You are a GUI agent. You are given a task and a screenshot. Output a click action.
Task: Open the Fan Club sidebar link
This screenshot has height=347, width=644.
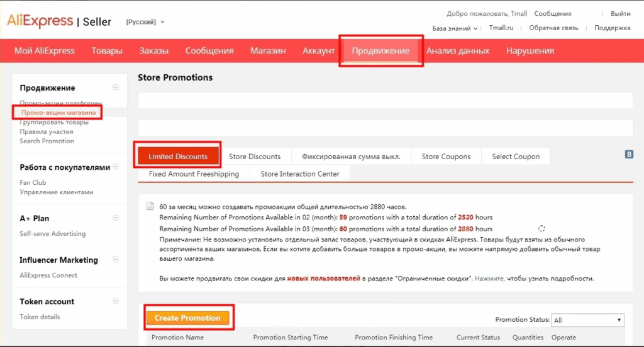click(x=33, y=182)
